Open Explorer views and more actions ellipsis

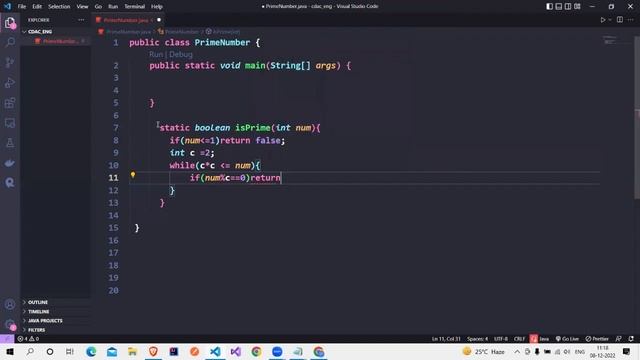pyautogui.click(x=81, y=20)
